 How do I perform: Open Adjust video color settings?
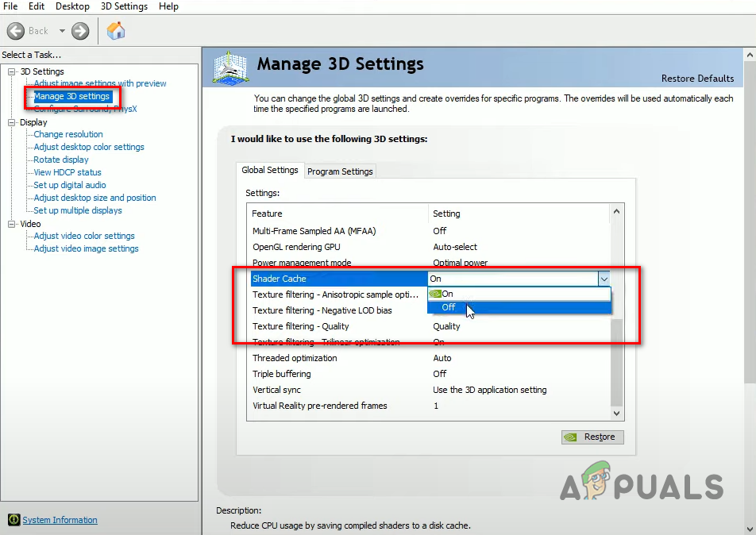tap(84, 237)
